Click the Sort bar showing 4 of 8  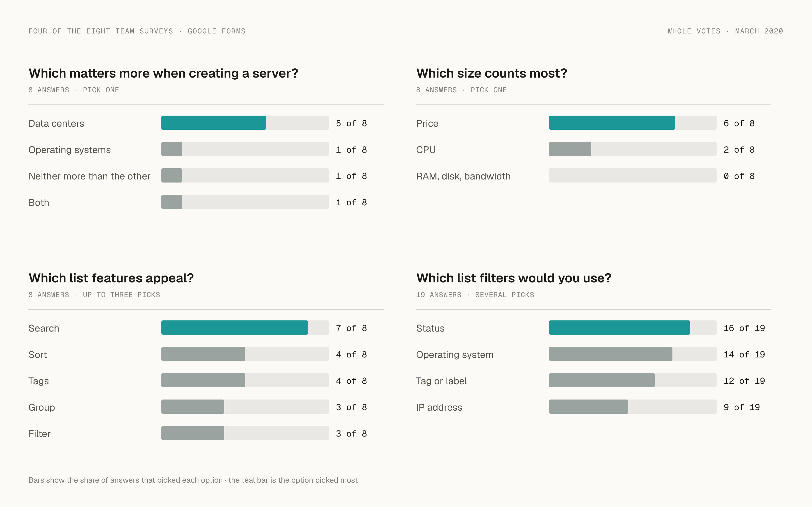click(x=245, y=354)
